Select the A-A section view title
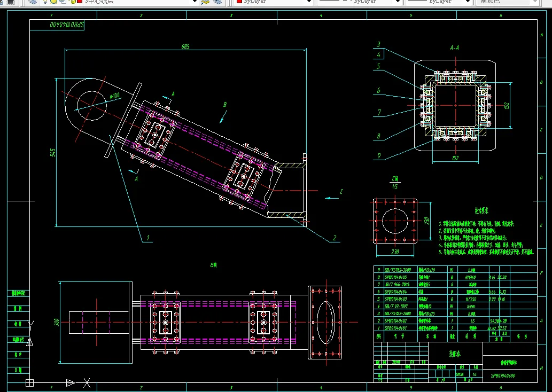 click(x=455, y=48)
